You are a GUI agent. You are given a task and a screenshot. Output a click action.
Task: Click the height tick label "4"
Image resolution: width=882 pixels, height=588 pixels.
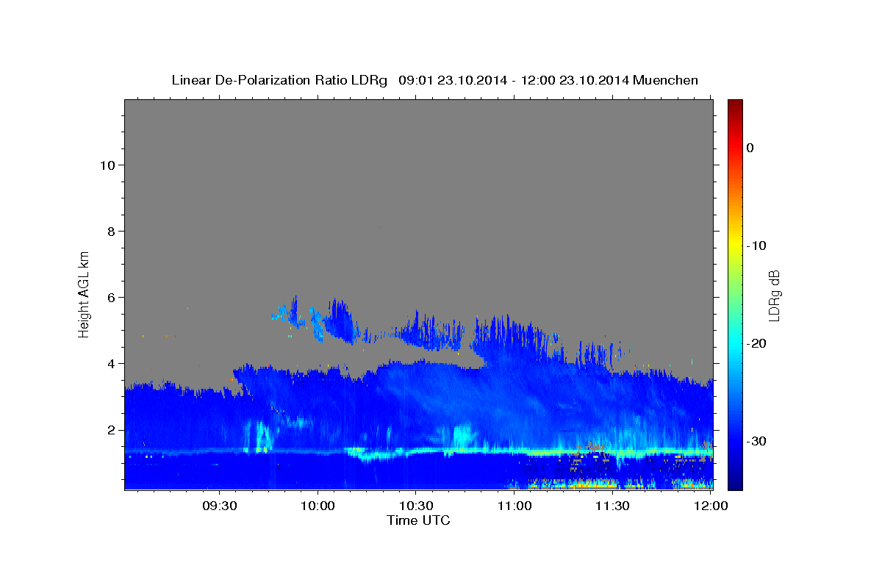[x=110, y=363]
